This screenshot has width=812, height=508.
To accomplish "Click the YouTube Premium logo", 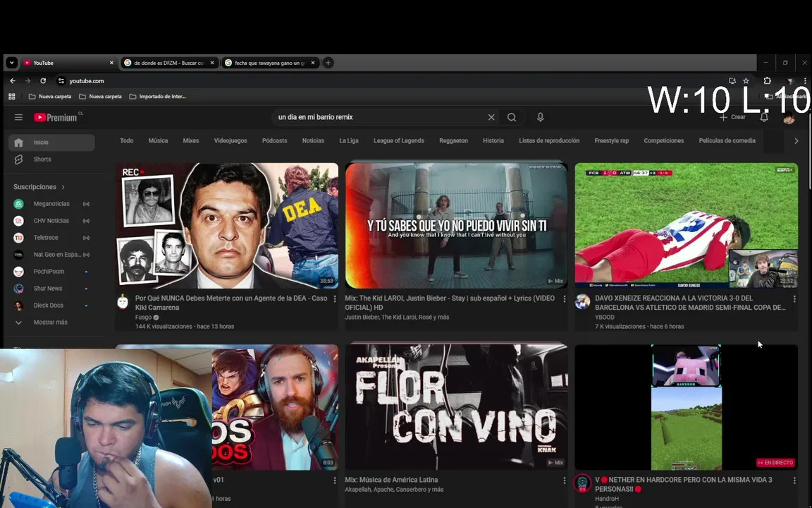I will pyautogui.click(x=56, y=118).
